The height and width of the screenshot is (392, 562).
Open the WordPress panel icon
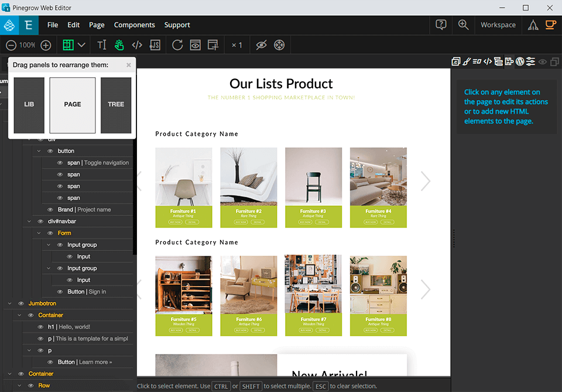pos(520,61)
